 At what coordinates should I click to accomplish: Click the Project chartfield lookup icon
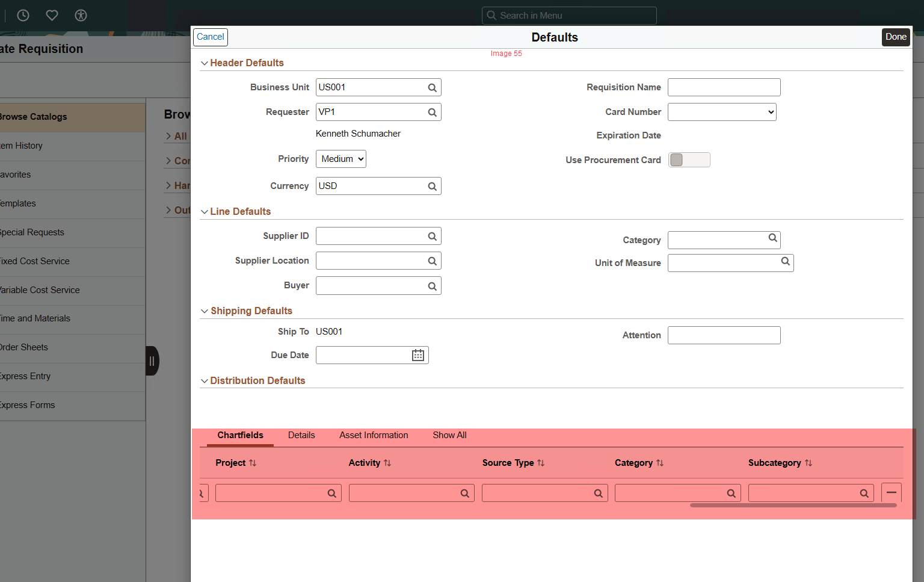(x=331, y=494)
